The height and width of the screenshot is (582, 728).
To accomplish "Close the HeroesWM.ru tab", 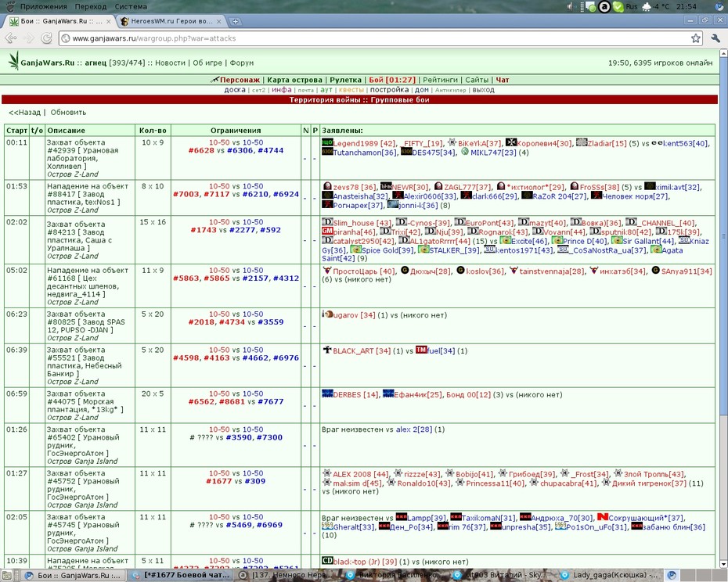I will 219,21.
